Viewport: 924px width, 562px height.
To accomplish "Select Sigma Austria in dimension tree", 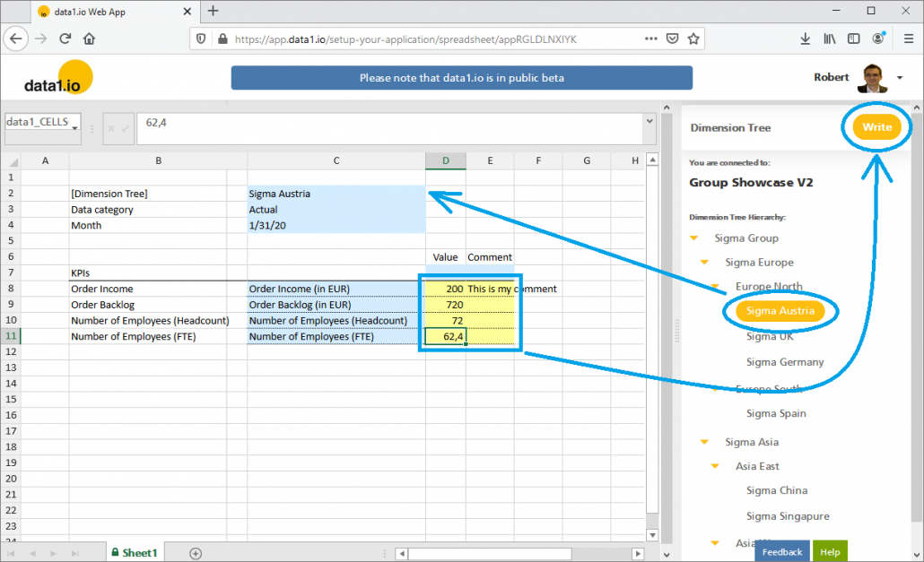I will point(780,311).
